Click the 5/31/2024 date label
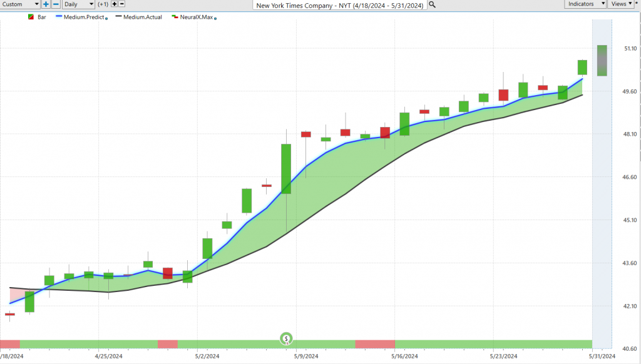641x364 pixels. point(602,356)
